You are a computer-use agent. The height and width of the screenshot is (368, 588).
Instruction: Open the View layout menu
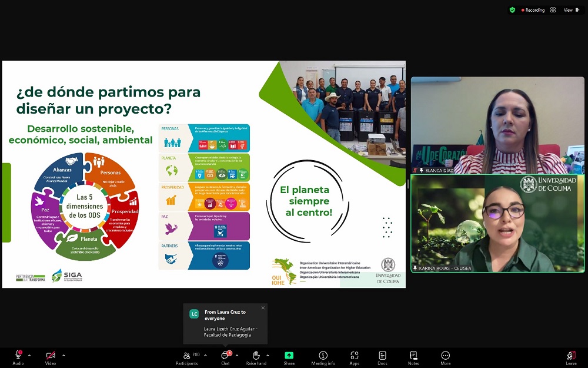pos(570,10)
